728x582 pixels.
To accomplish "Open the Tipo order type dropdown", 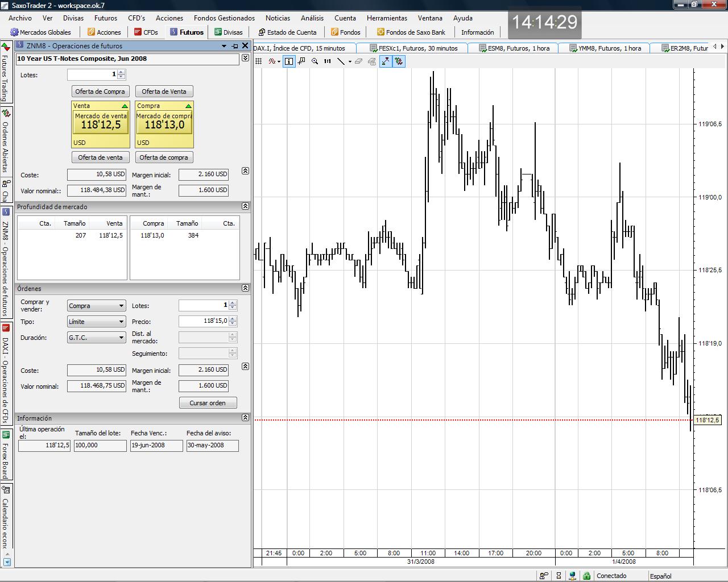I will coord(96,322).
